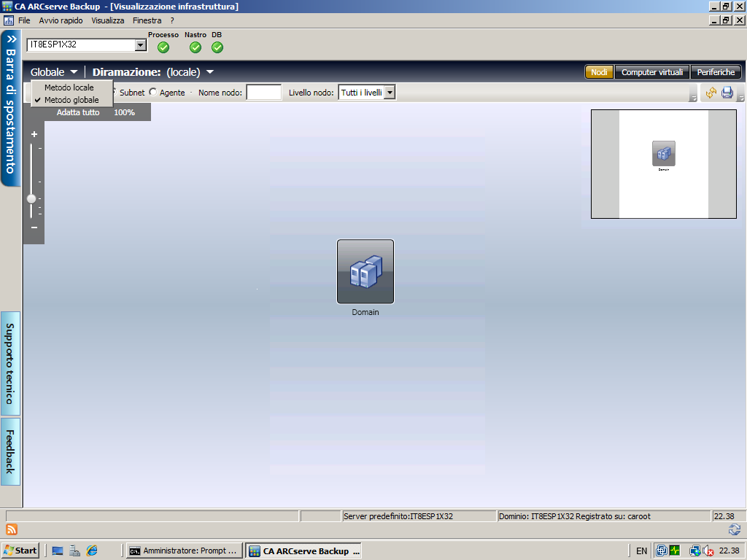Click the Show Desktop quick launch icon
Screen dimensions: 747x560
pos(58,551)
